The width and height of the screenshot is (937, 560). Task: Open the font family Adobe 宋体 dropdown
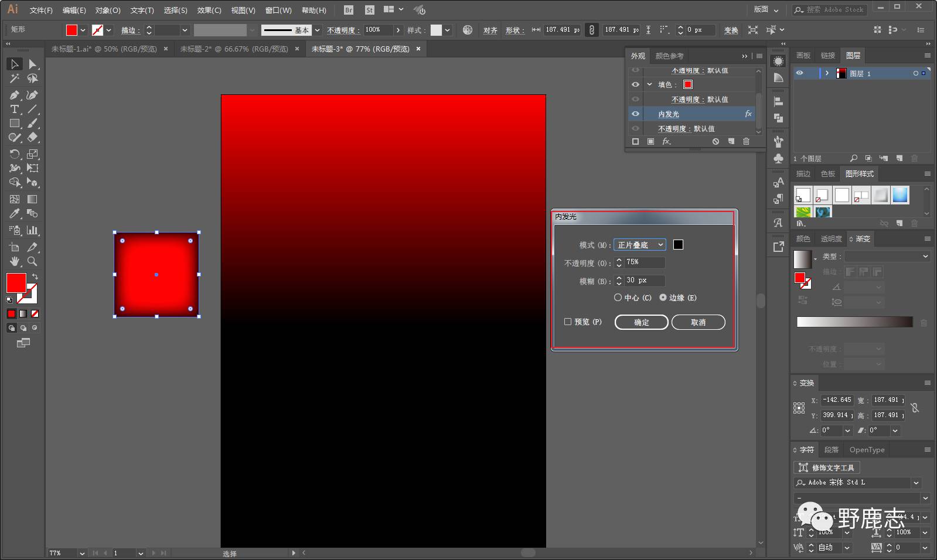(x=916, y=483)
